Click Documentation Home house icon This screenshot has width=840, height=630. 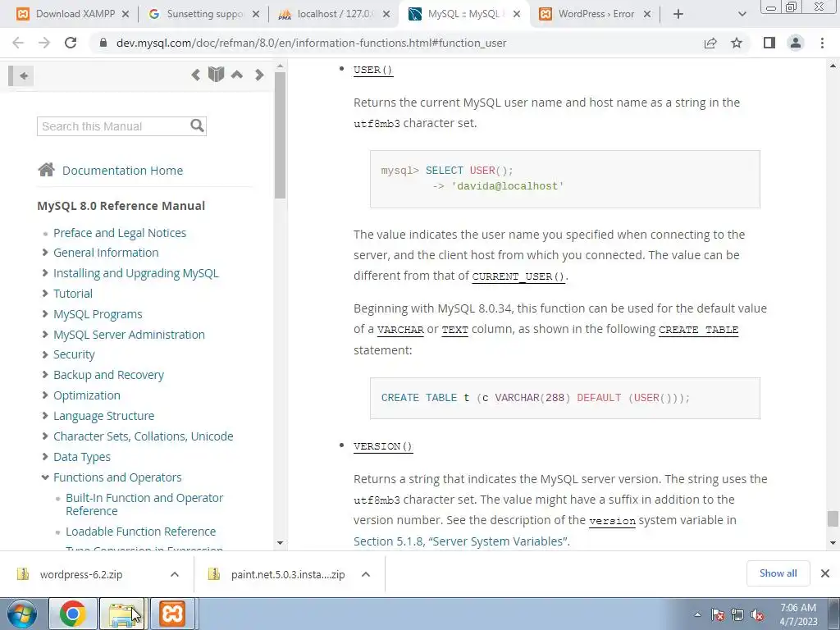point(46,170)
